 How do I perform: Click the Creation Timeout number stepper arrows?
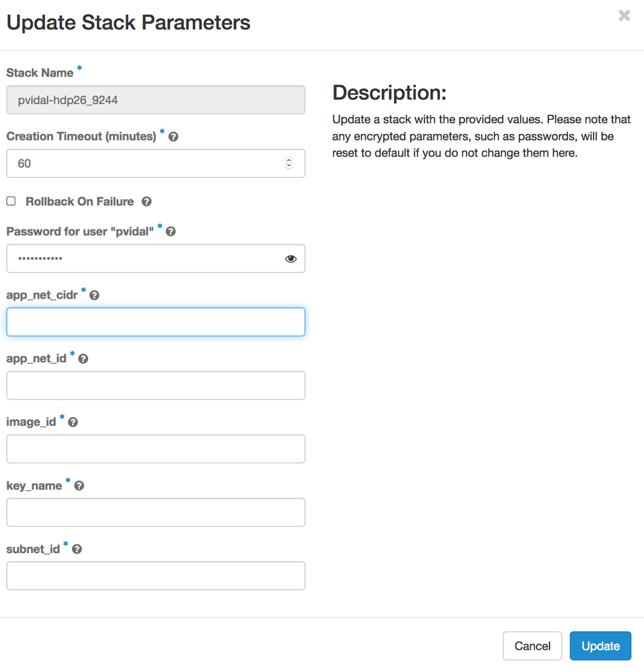289,163
